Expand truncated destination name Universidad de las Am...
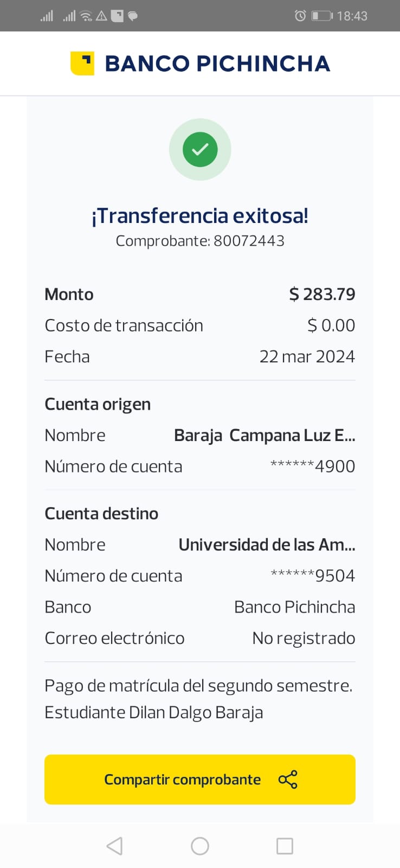 tap(267, 545)
